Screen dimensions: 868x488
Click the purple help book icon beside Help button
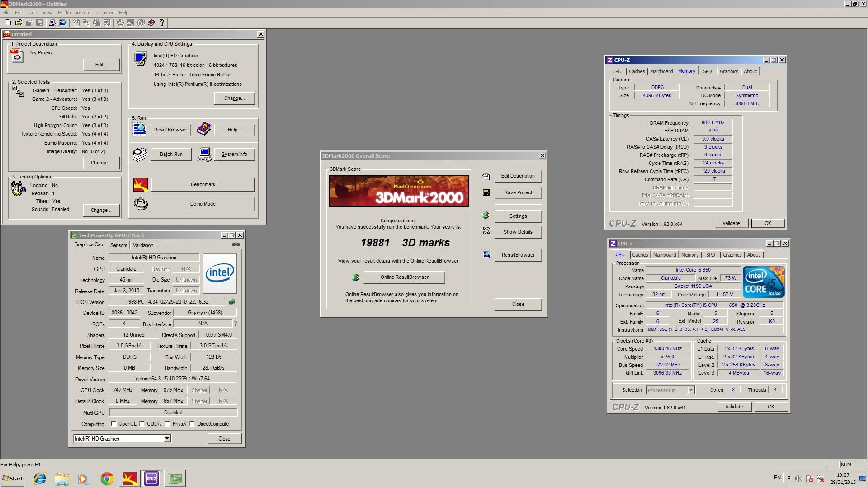pyautogui.click(x=204, y=129)
